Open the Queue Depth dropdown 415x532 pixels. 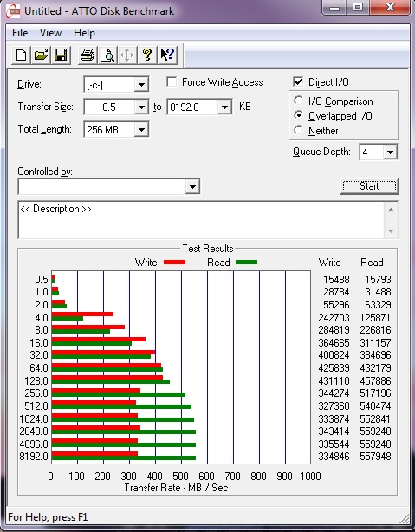click(390, 152)
